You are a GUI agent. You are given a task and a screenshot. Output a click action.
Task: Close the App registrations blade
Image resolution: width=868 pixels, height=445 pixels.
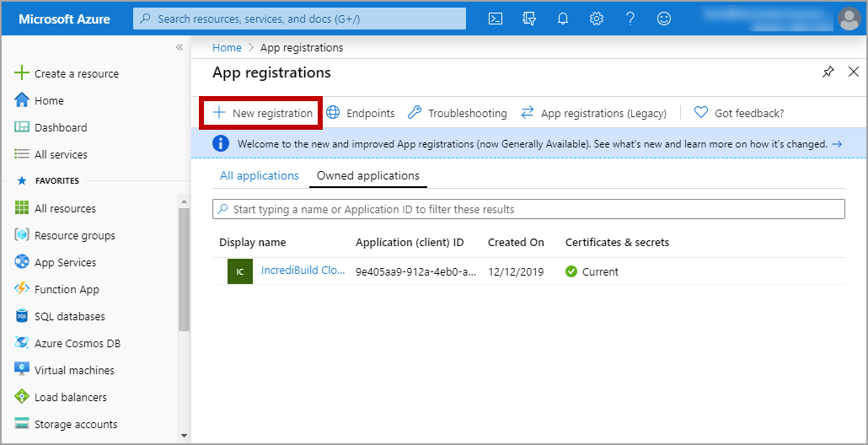[854, 72]
